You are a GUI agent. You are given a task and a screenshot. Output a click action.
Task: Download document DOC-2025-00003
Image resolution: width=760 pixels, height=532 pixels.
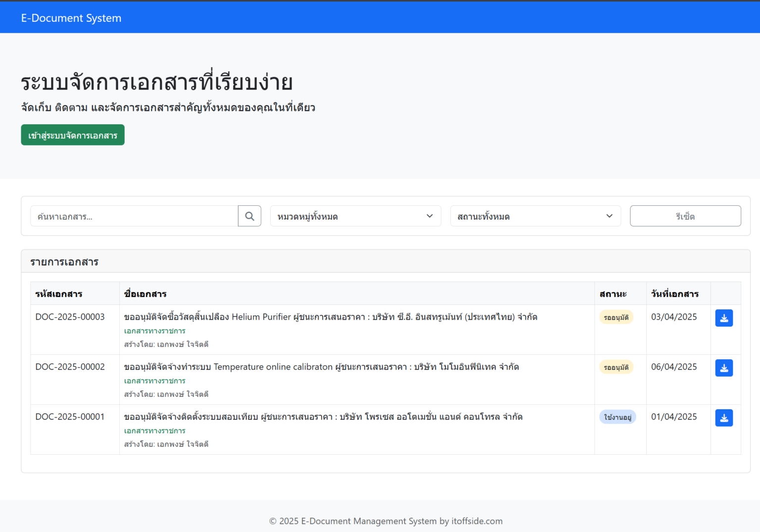(724, 318)
